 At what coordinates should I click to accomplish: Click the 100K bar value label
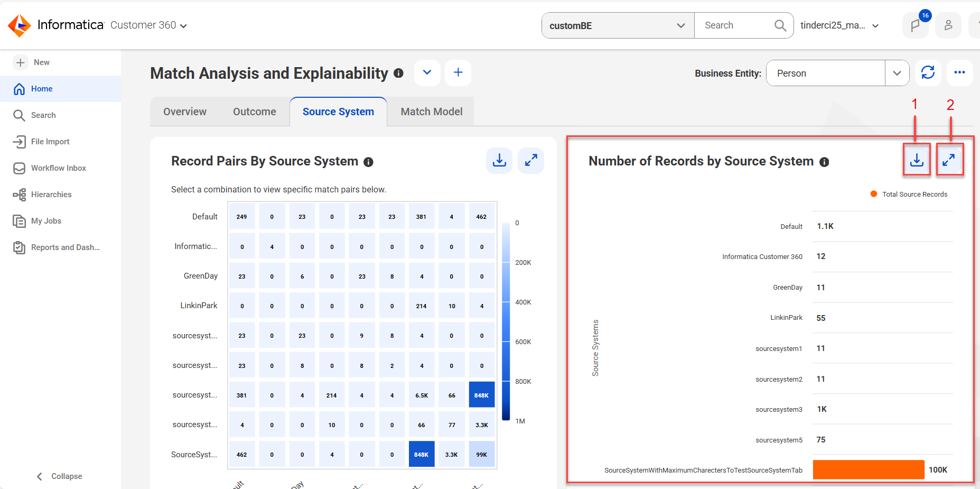[x=938, y=469]
